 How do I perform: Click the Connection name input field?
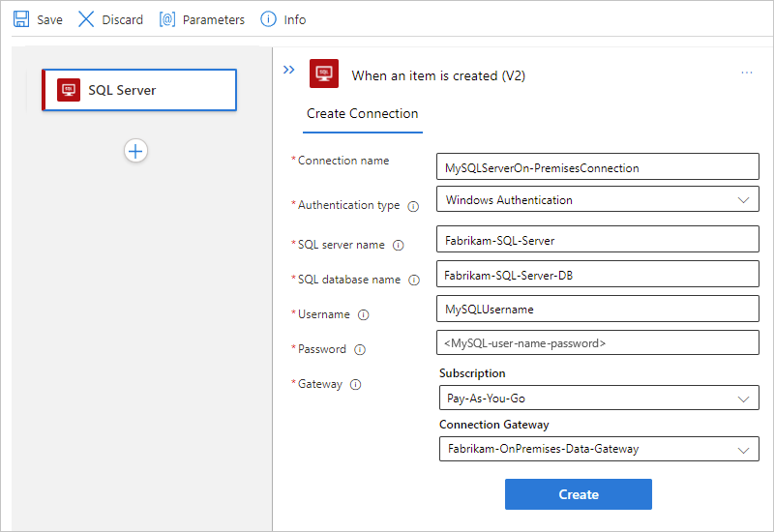[x=597, y=167]
